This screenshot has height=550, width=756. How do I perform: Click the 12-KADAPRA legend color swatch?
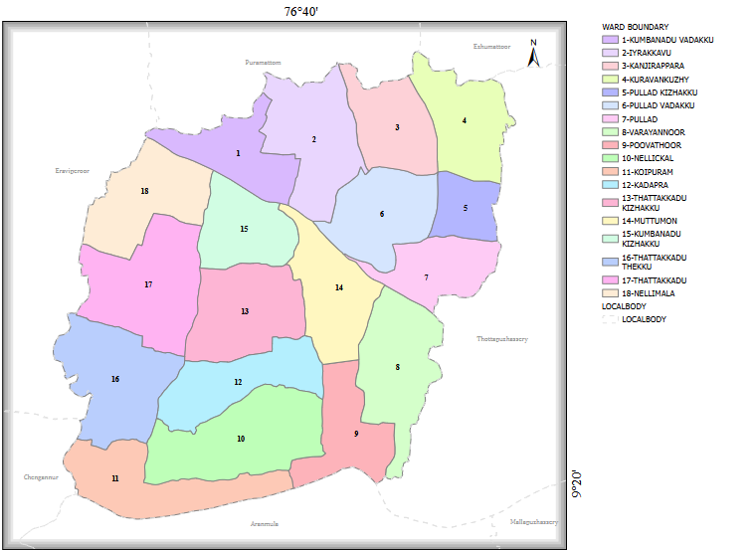[610, 184]
